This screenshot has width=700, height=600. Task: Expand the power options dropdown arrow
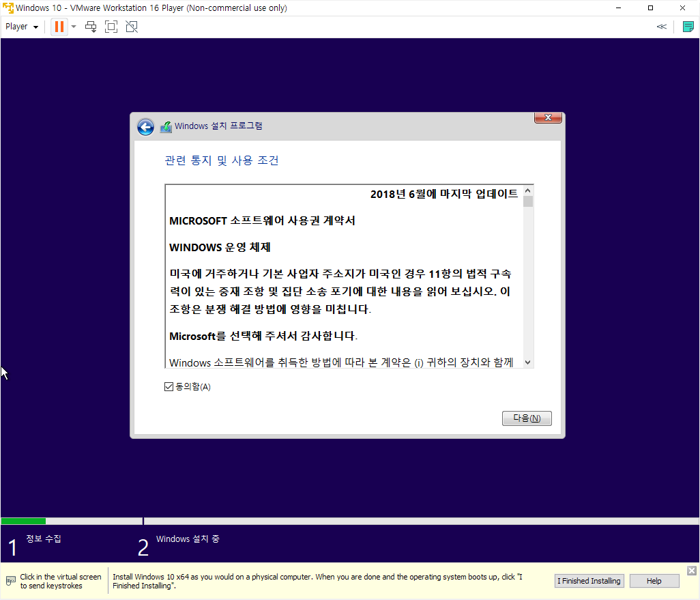point(74,27)
